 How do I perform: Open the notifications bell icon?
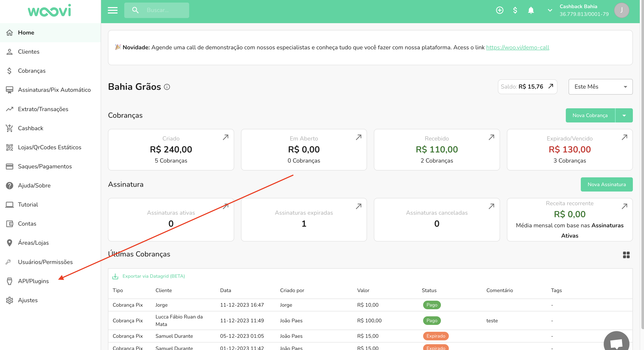coord(531,10)
